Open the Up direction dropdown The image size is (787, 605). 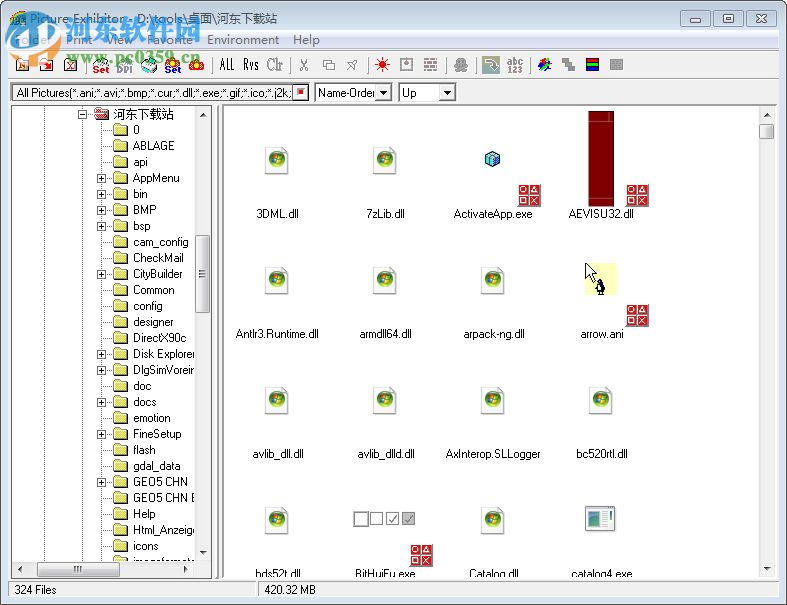click(447, 93)
